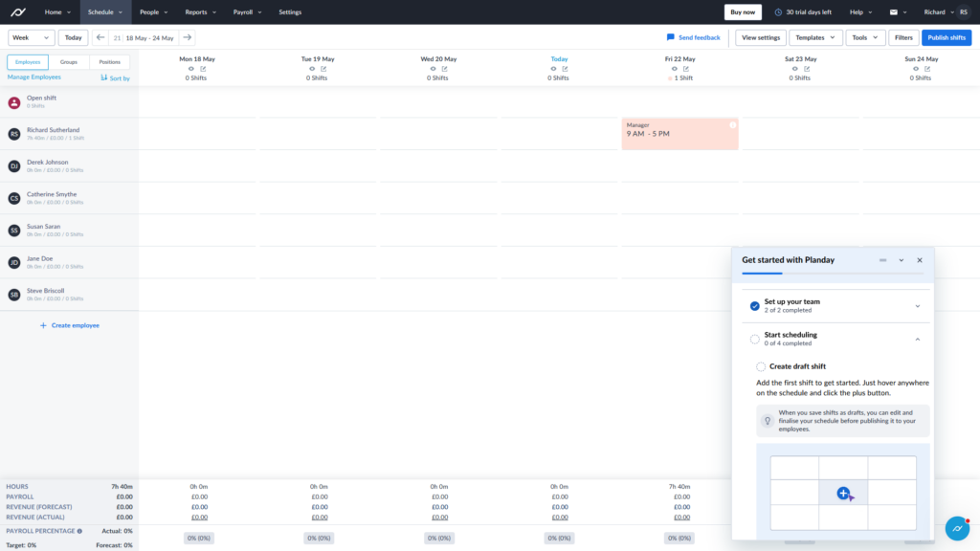Screen dimensions: 980x551
Task: Click Steve Briscoll's SB avatar
Action: pos(13,295)
